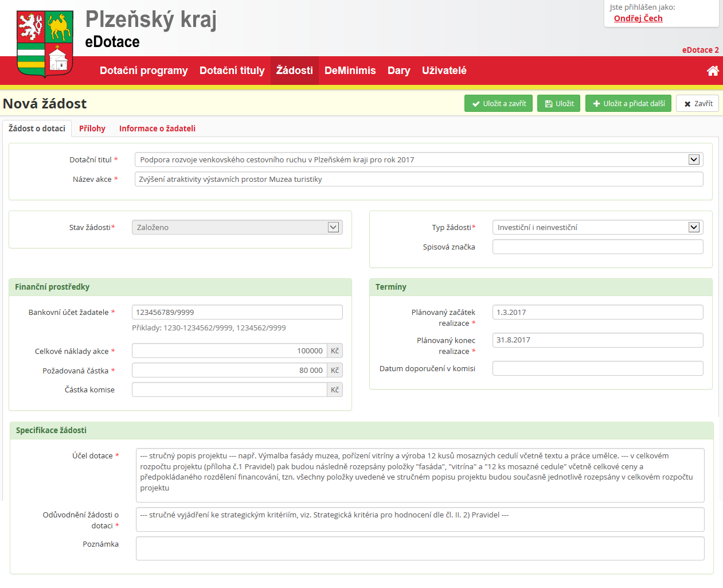This screenshot has width=723, height=588.
Task: Expand the Typ žádosti dropdown
Action: pos(694,228)
